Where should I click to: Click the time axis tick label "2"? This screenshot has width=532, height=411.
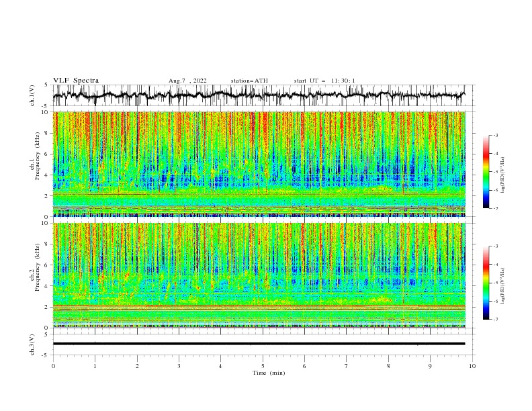coord(137,366)
